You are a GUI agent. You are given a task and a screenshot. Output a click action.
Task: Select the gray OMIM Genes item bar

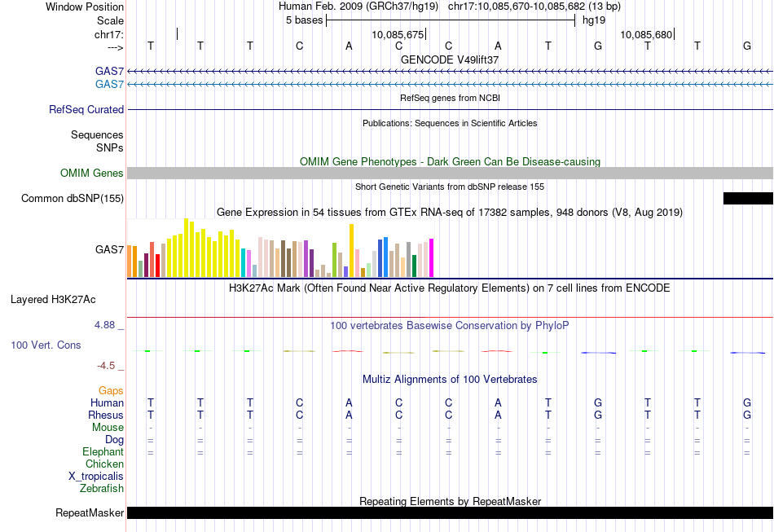click(x=450, y=174)
